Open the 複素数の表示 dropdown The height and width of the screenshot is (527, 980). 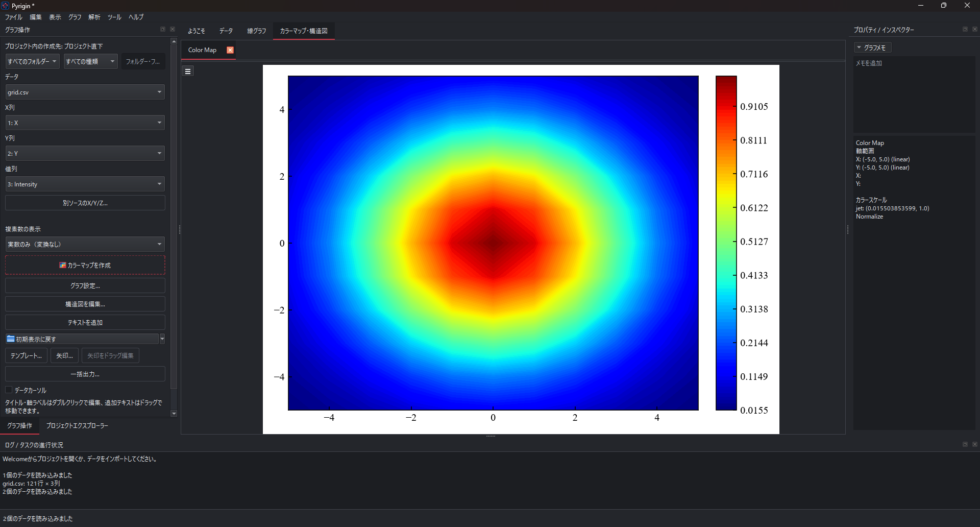pos(85,244)
